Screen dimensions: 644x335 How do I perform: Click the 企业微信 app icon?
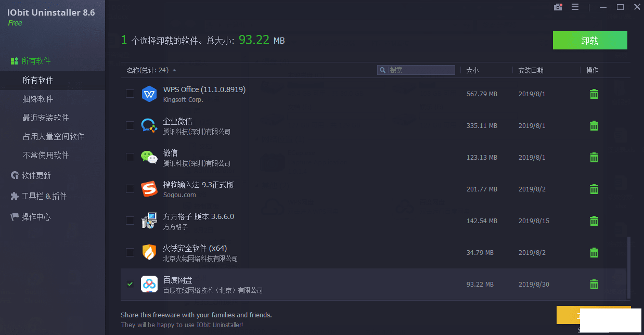click(x=149, y=126)
